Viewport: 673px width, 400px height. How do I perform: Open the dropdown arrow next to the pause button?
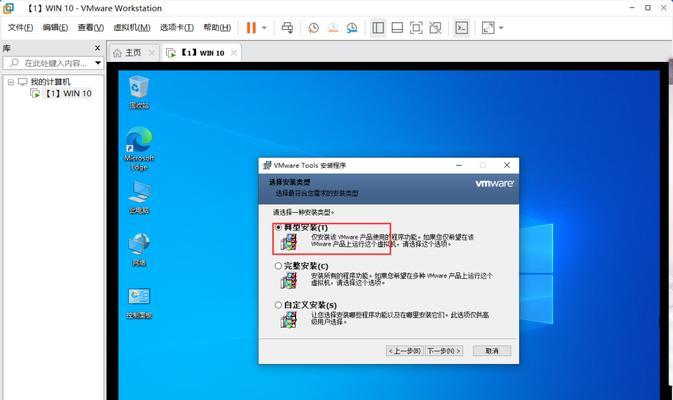click(x=264, y=28)
